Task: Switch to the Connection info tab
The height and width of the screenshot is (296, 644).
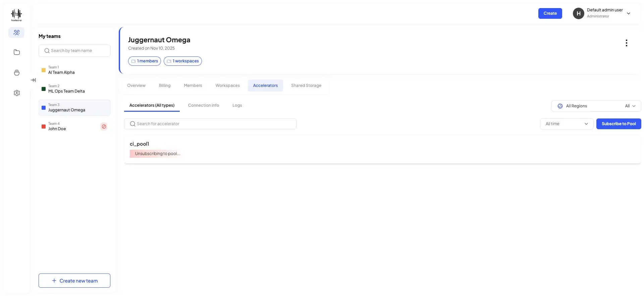Action: [x=203, y=105]
